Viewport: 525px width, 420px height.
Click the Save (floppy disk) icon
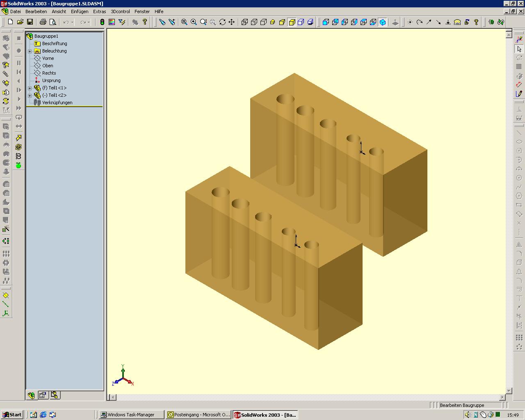pyautogui.click(x=30, y=22)
